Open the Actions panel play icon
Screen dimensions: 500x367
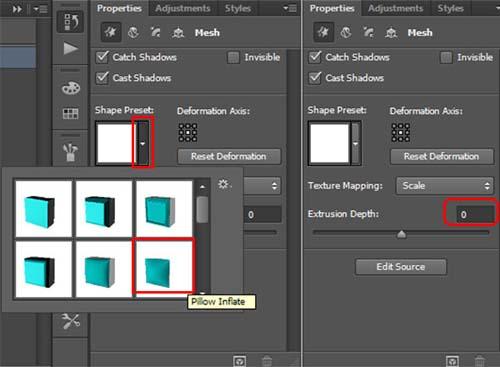tap(71, 49)
